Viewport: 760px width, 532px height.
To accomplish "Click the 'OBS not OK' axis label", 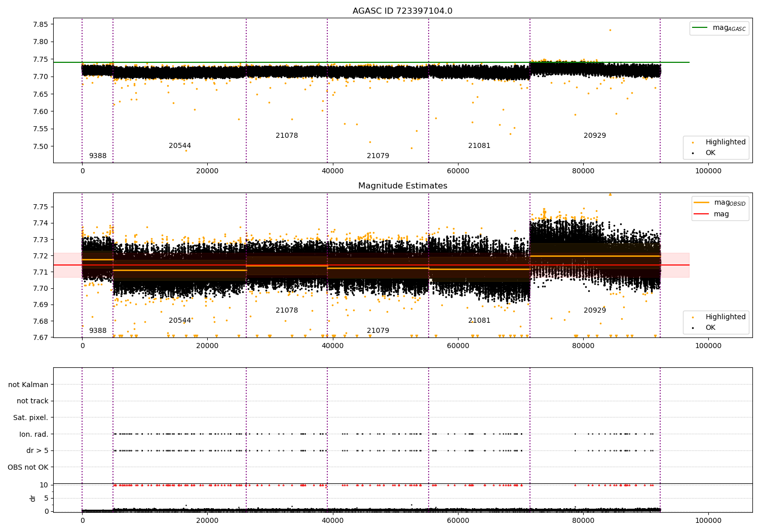I will tap(28, 467).
